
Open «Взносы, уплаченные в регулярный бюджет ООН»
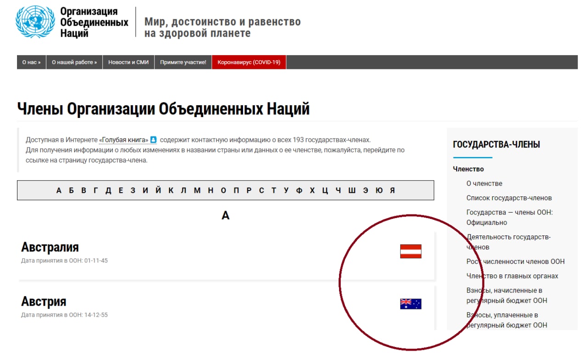(507, 320)
